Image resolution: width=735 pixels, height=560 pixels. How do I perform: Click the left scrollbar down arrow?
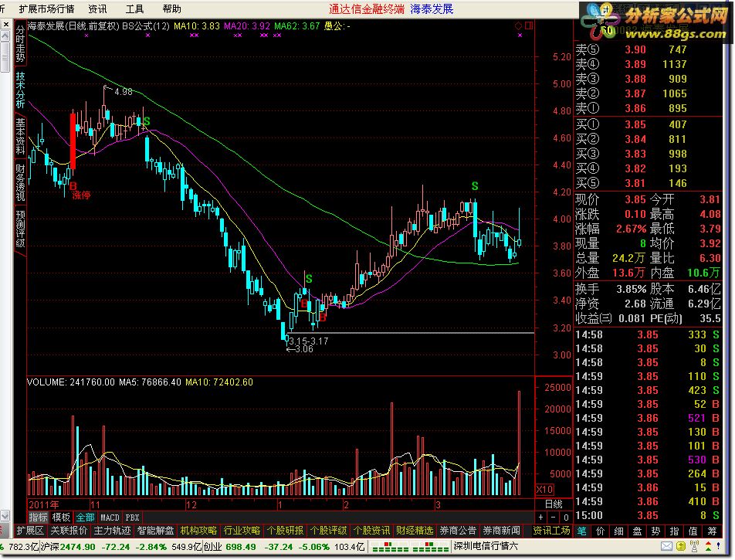click(5, 516)
